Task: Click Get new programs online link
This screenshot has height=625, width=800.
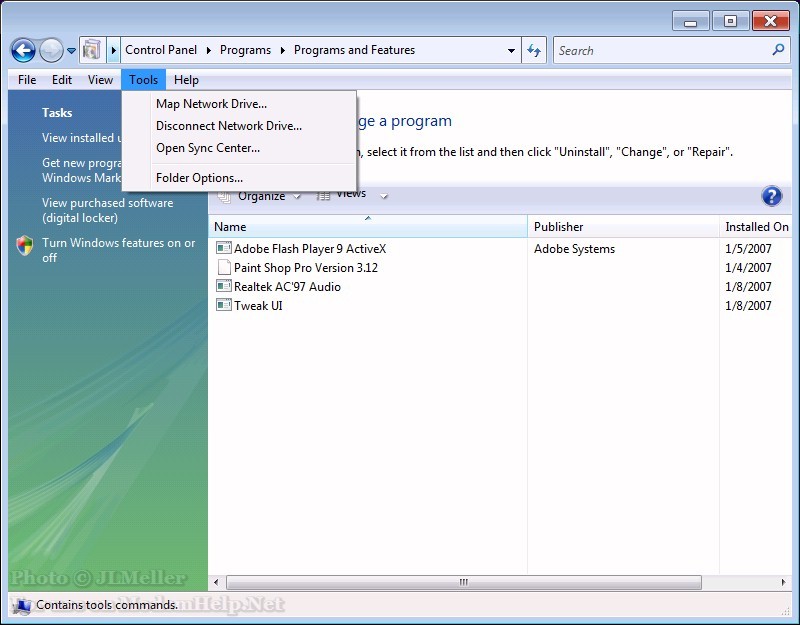Action: coord(82,170)
